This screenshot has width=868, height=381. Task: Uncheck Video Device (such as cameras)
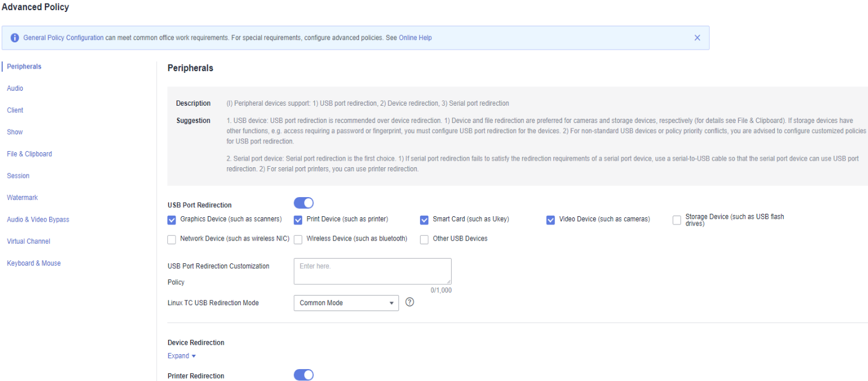click(x=551, y=220)
